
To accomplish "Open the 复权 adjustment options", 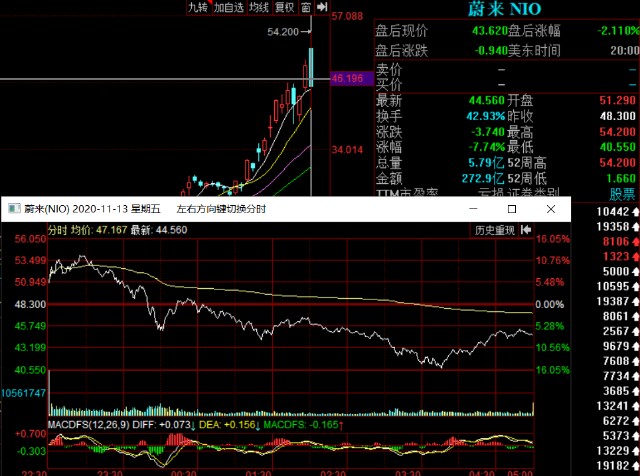I will [284, 8].
